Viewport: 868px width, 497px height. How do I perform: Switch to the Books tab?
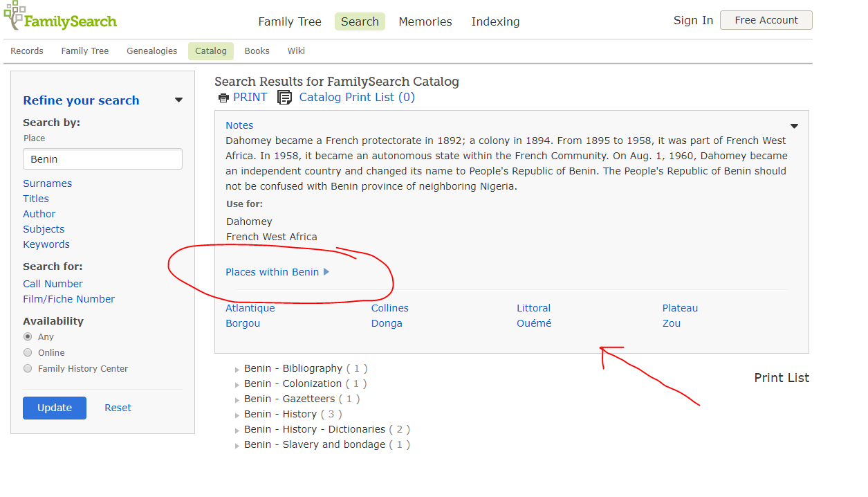(x=257, y=51)
